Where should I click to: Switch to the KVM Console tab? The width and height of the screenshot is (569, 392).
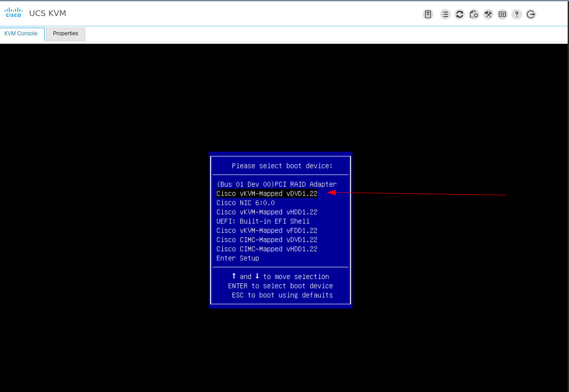tap(21, 33)
